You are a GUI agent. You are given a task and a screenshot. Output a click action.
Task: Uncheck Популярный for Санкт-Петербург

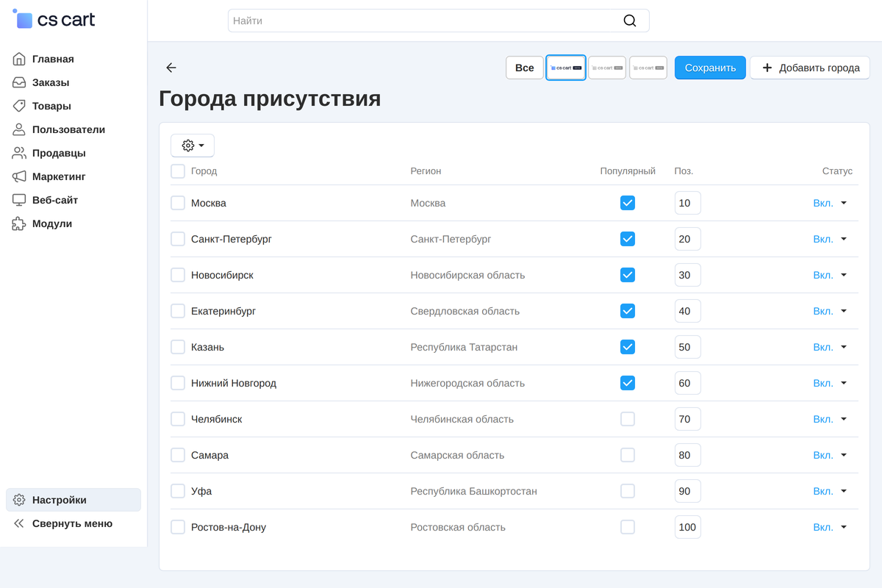628,239
